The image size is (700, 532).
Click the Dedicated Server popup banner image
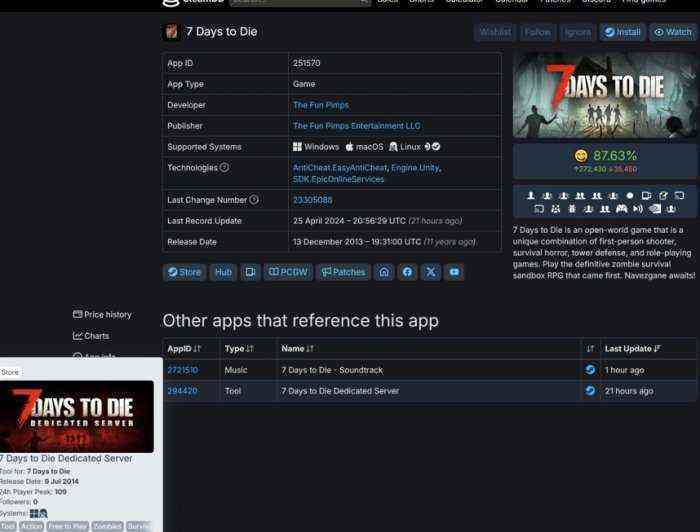point(77,416)
